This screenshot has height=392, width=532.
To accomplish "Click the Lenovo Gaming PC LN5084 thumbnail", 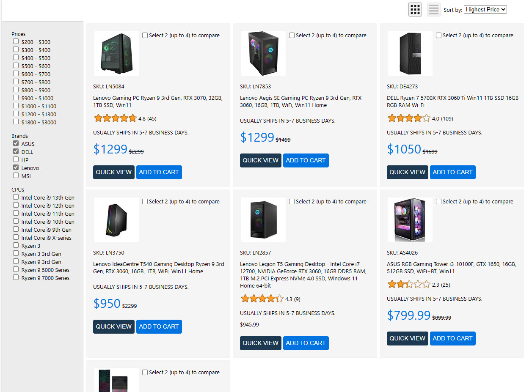I will pos(116,54).
